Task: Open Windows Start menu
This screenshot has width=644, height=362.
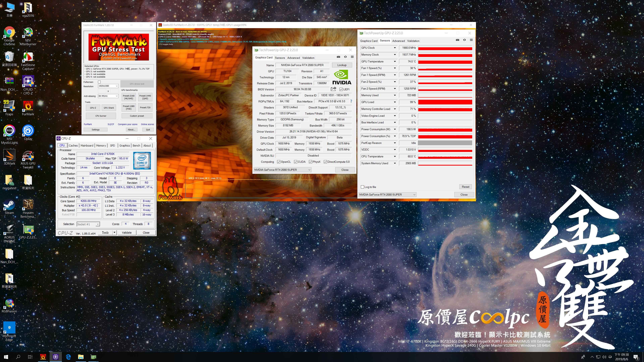Action: click(6, 357)
